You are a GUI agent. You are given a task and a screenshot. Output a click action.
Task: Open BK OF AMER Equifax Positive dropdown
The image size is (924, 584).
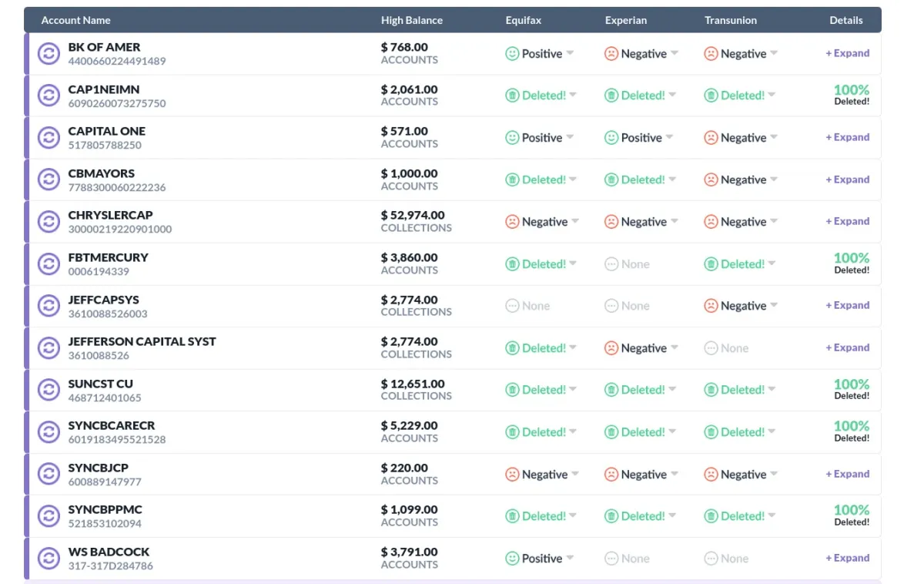571,53
